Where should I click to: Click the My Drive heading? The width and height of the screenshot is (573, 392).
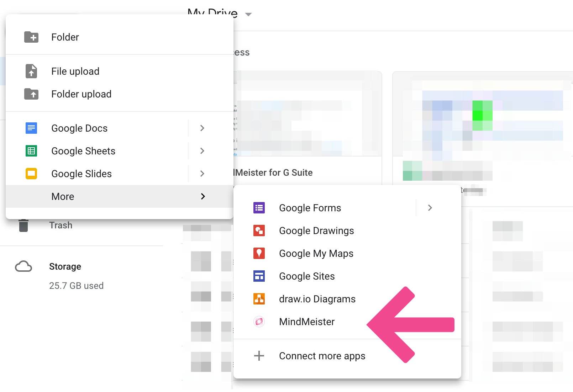212,13
